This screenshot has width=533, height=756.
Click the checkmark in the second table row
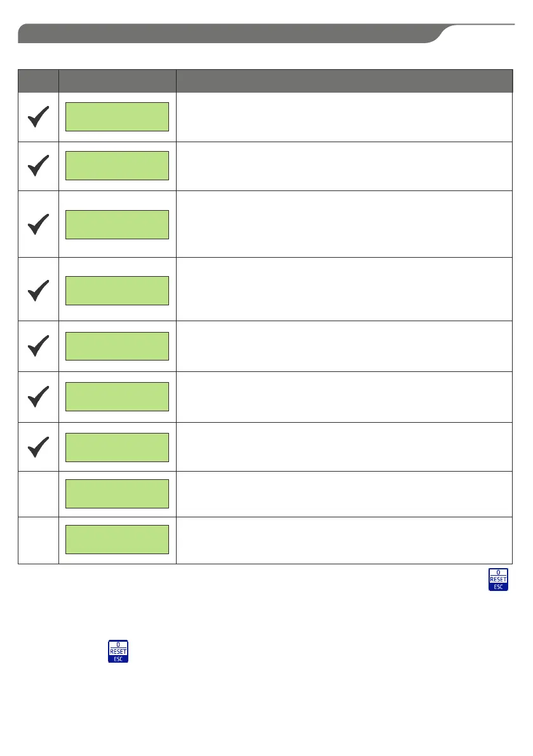click(x=39, y=166)
